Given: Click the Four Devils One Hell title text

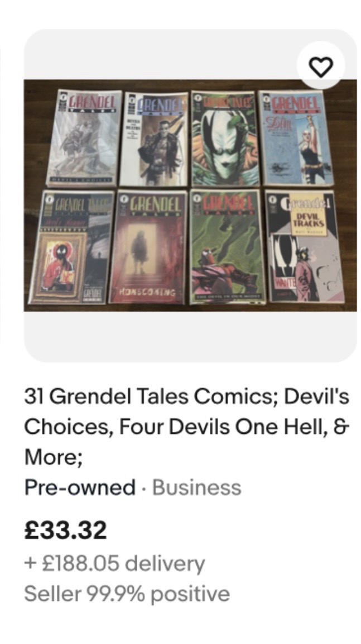Looking at the screenshot, I should coord(226,427).
